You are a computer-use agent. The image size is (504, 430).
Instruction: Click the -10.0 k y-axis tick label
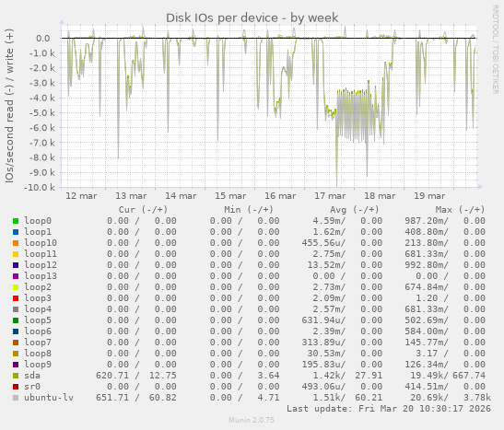pyautogui.click(x=40, y=188)
